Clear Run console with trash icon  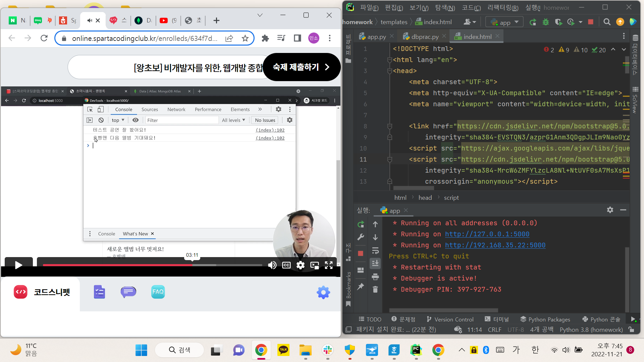[375, 289]
